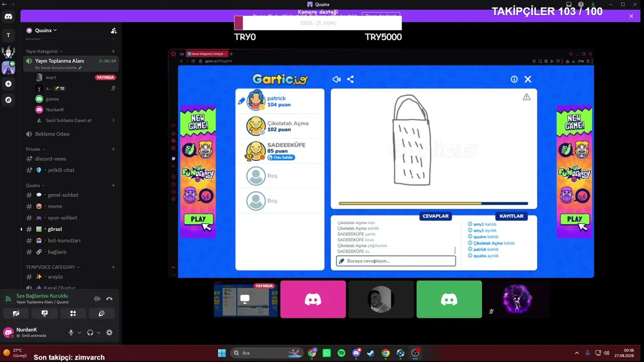Edit the voice channel status pencil icon
The image size is (644, 362).
tap(79, 68)
